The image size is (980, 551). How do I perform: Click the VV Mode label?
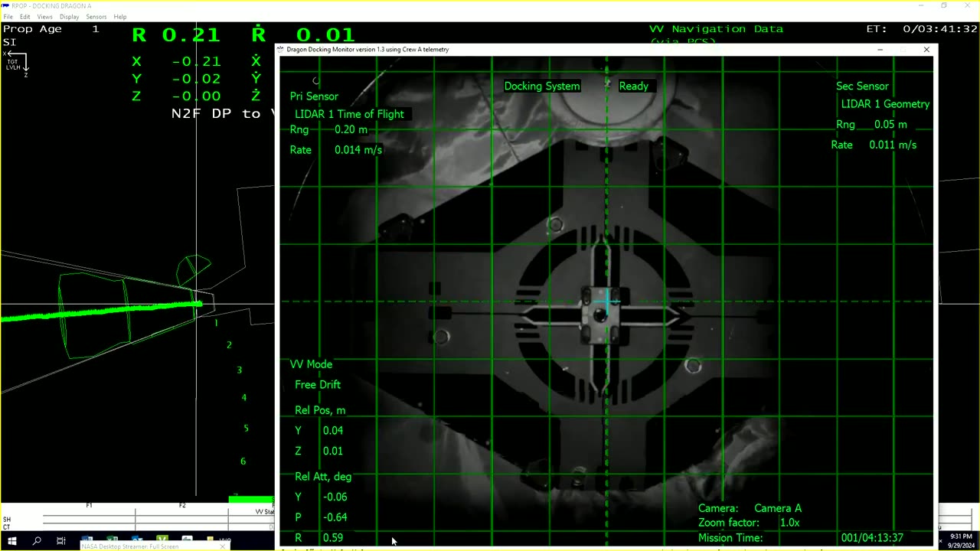tap(311, 364)
